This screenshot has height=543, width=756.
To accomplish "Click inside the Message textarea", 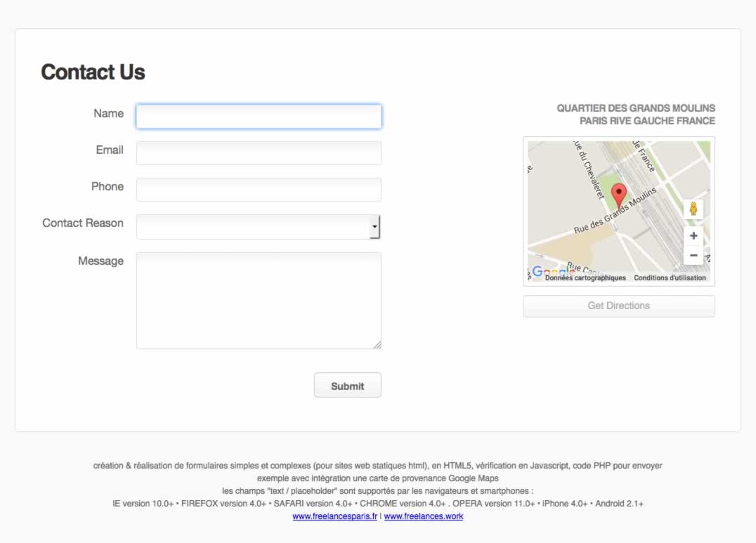I will [x=259, y=301].
